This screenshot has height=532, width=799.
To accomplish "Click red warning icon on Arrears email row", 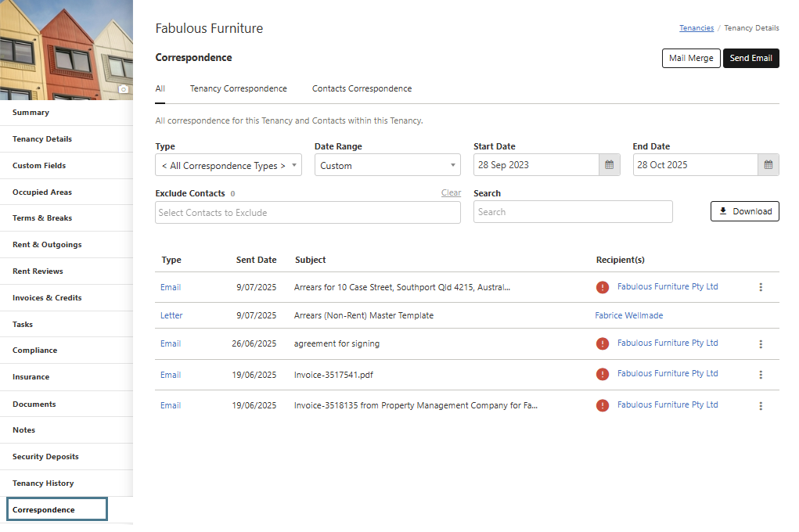I will coord(603,287).
